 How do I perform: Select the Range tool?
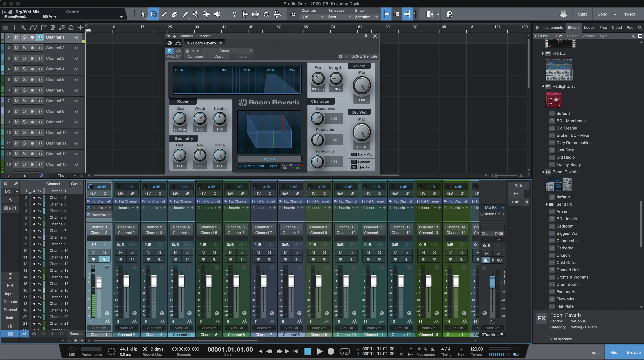point(154,14)
